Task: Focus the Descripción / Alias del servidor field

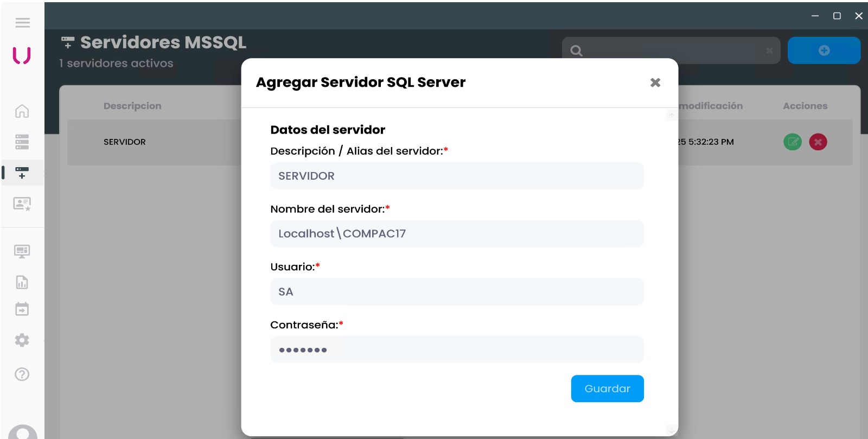Action: point(457,176)
